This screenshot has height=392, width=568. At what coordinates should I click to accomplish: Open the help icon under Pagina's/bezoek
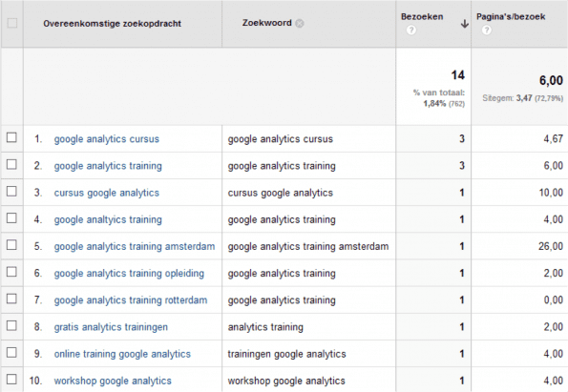tap(487, 30)
